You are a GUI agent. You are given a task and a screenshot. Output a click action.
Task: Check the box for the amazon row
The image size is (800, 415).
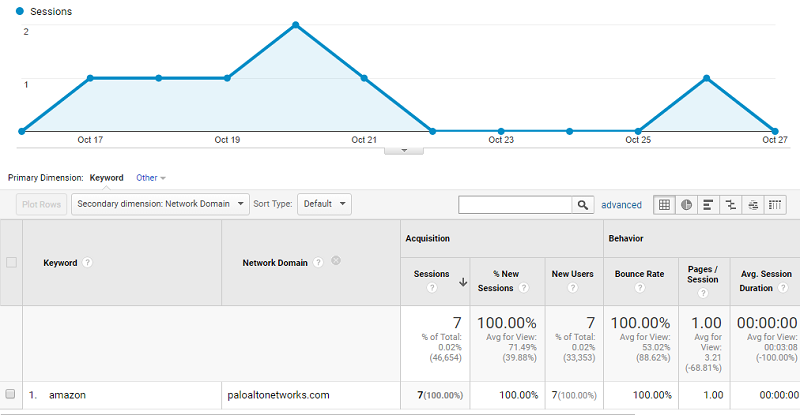pos(11,395)
